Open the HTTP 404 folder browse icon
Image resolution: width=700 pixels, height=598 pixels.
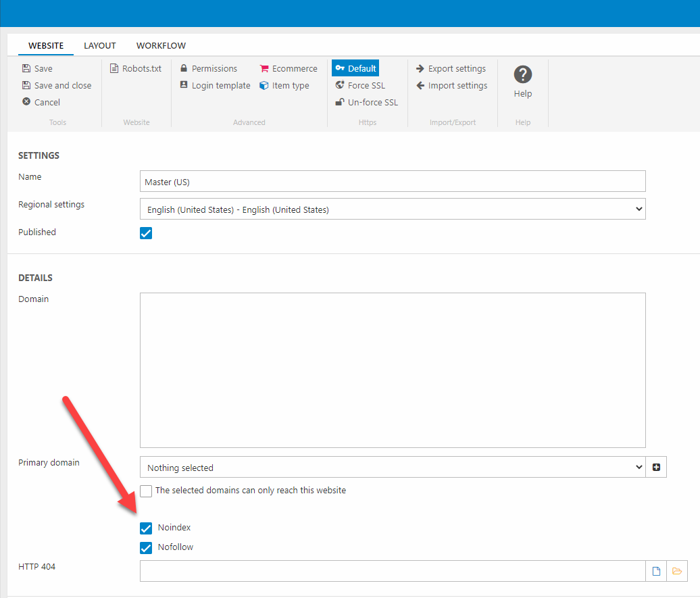coord(677,572)
